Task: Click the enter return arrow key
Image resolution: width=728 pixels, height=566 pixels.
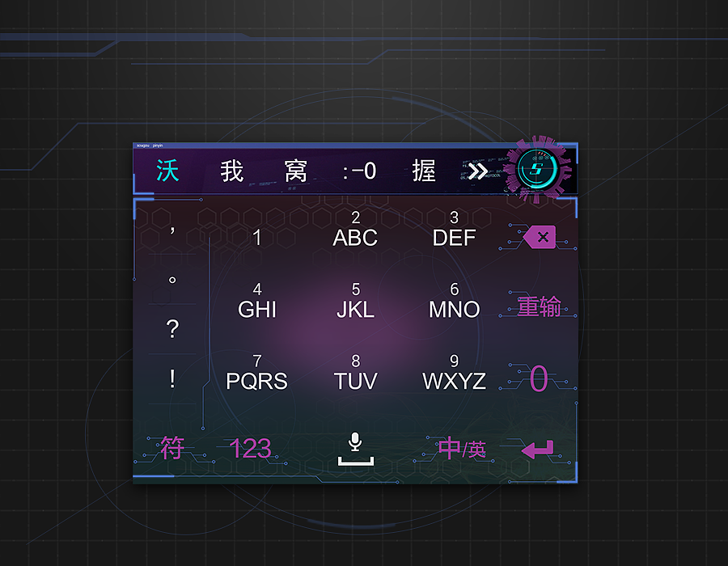Action: coord(537,450)
